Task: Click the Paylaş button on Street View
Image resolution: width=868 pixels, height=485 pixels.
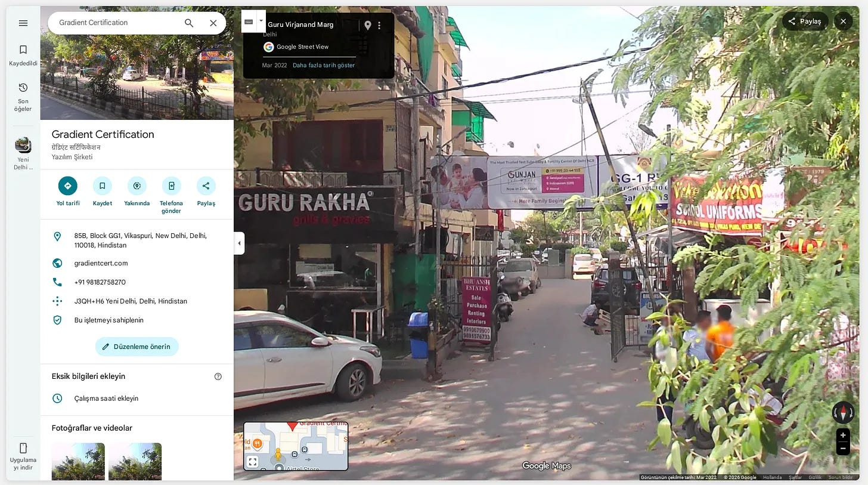Action: [805, 21]
